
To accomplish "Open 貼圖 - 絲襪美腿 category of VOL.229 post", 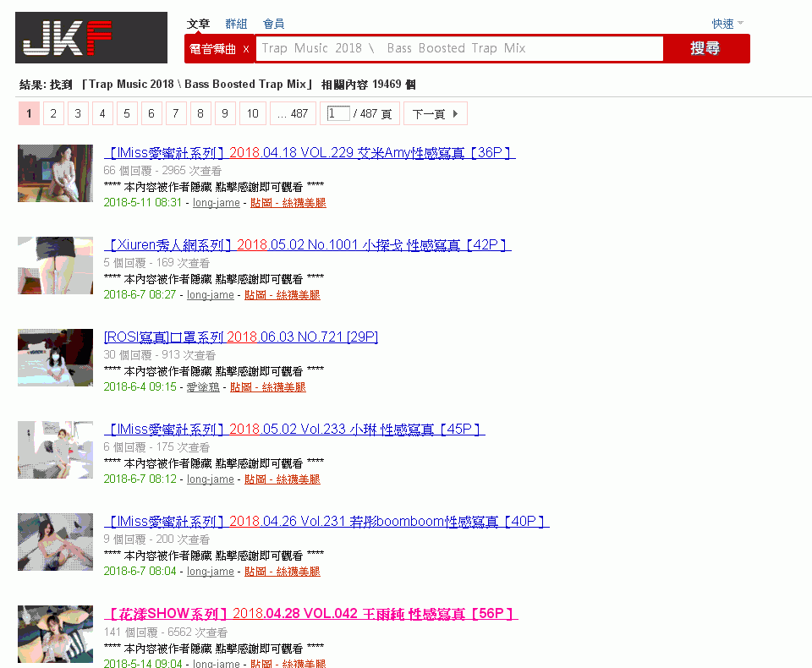I will pos(288,203).
